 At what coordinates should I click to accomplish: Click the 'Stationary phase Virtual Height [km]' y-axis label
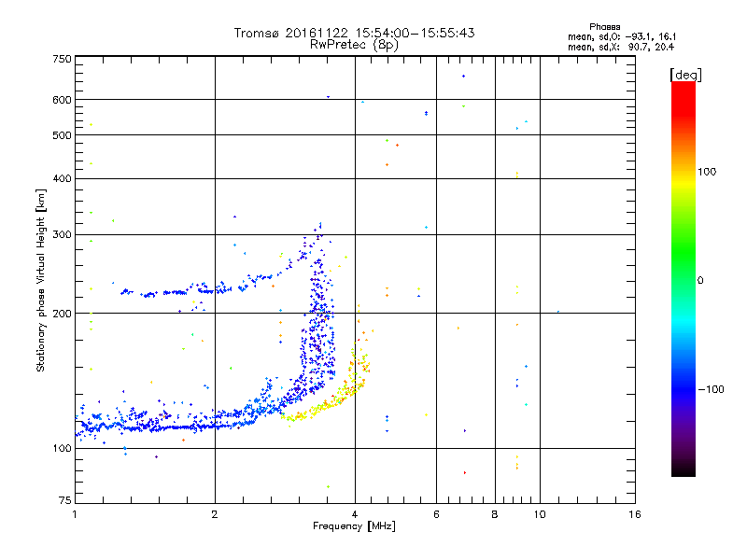click(x=40, y=281)
